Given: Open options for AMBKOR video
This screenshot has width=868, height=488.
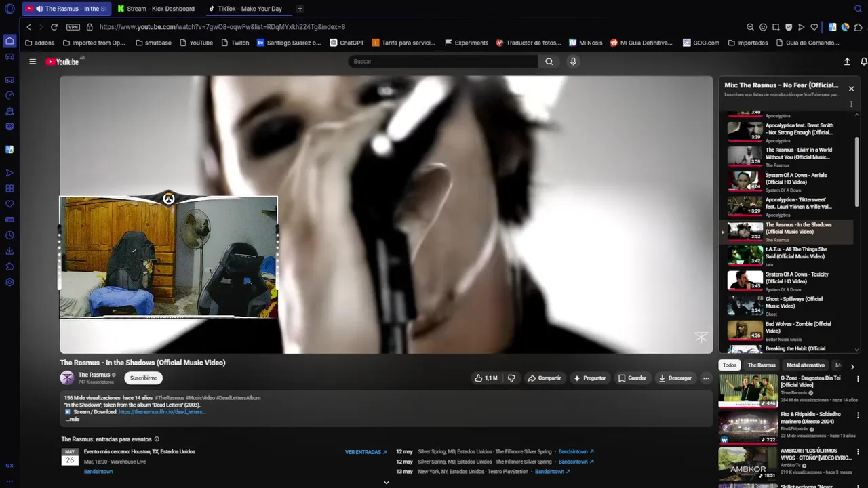Looking at the screenshot, I should 858,452.
